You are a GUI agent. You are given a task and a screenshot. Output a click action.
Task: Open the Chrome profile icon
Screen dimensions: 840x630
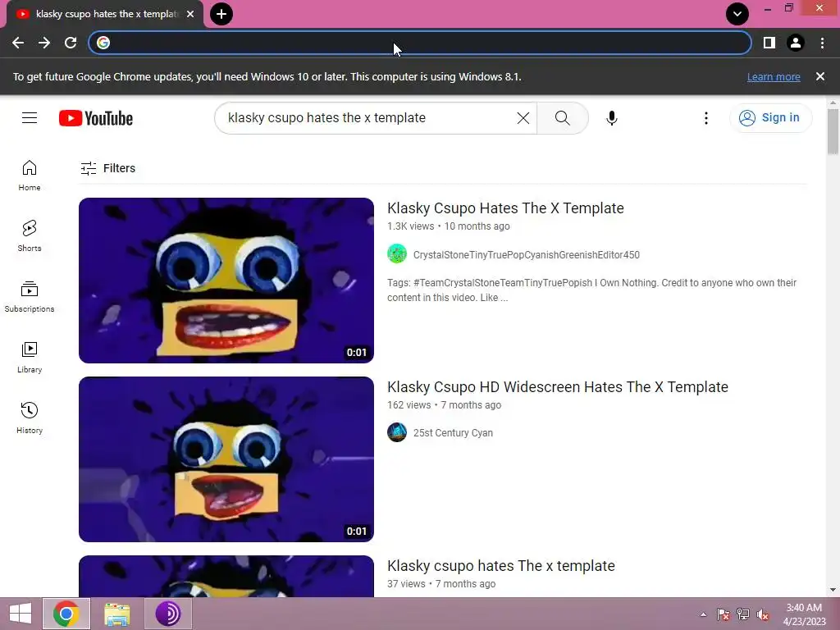[796, 43]
